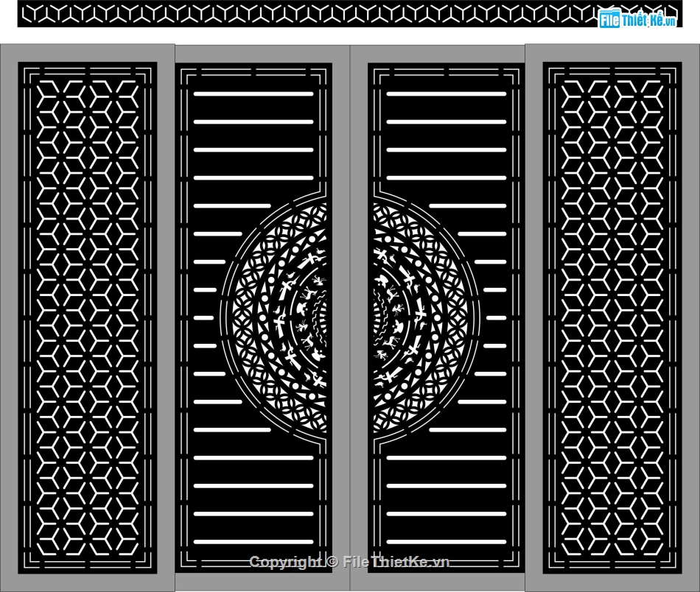This screenshot has height=592, width=700.
Task: Select the far-left cube pattern panel
Action: [88, 317]
